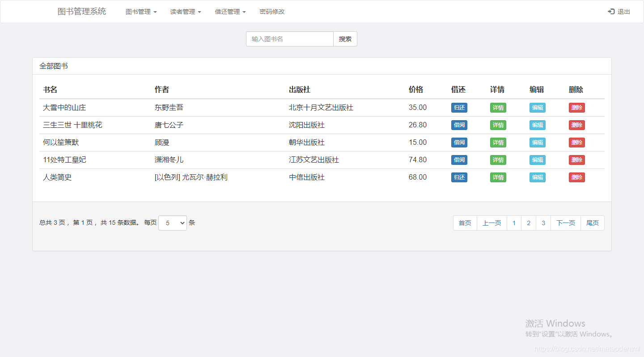Viewport: 644px width, 357px height.
Task: Click publisher cell 中信出版社
Action: pyautogui.click(x=307, y=177)
